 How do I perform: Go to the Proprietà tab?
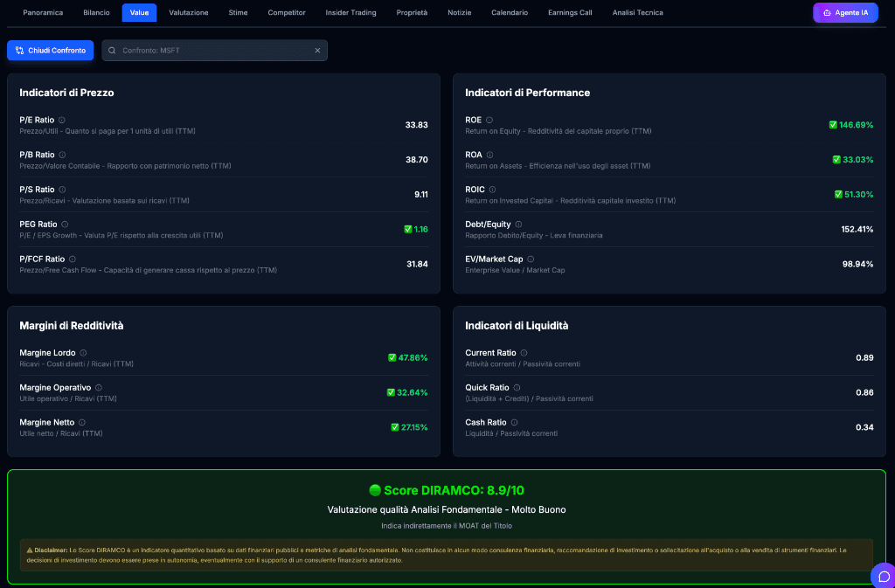point(413,12)
